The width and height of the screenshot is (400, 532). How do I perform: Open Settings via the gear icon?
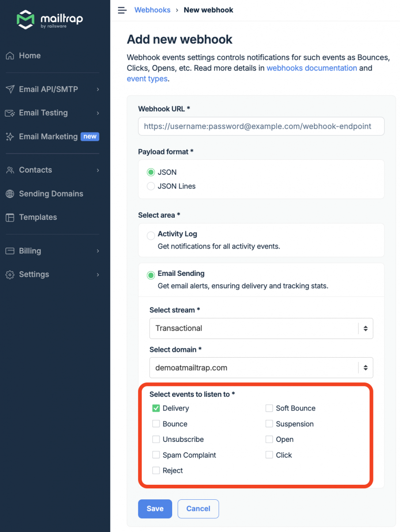[9, 274]
